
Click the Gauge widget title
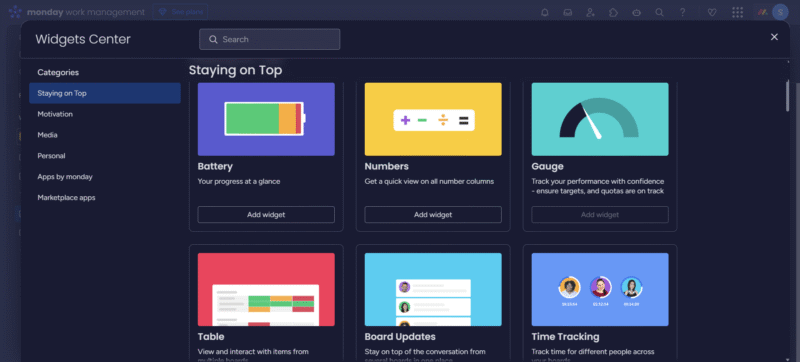(x=547, y=166)
